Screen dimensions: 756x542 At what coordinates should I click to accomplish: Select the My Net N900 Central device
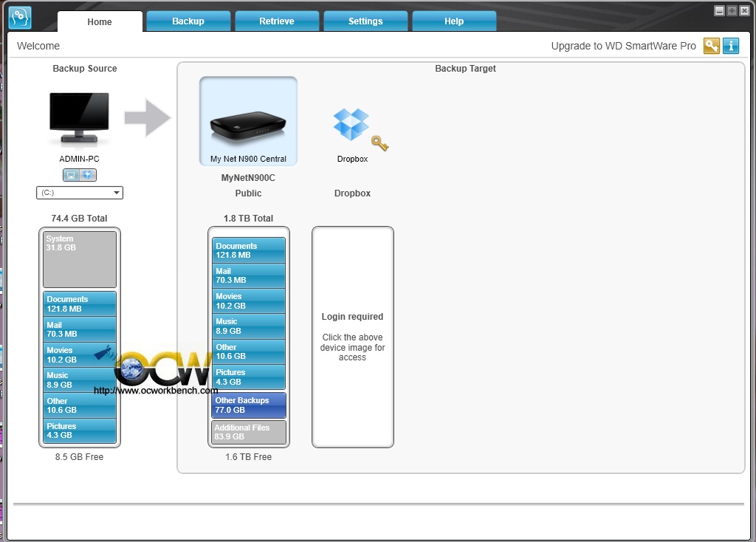tap(248, 121)
